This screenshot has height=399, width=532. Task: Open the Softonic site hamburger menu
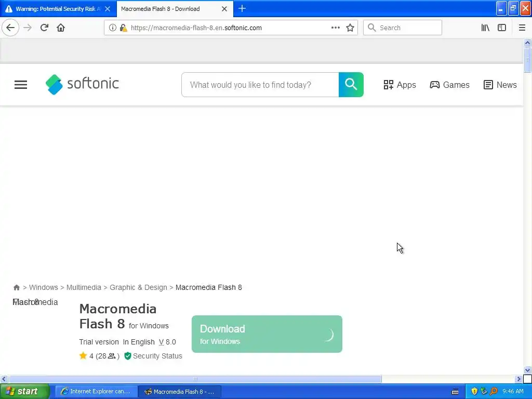21,85
